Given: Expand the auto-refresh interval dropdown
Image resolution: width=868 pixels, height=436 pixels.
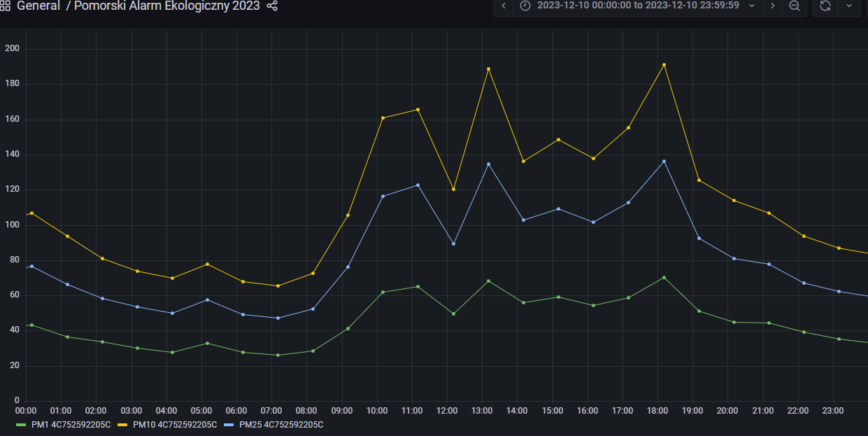Looking at the screenshot, I should point(849,6).
